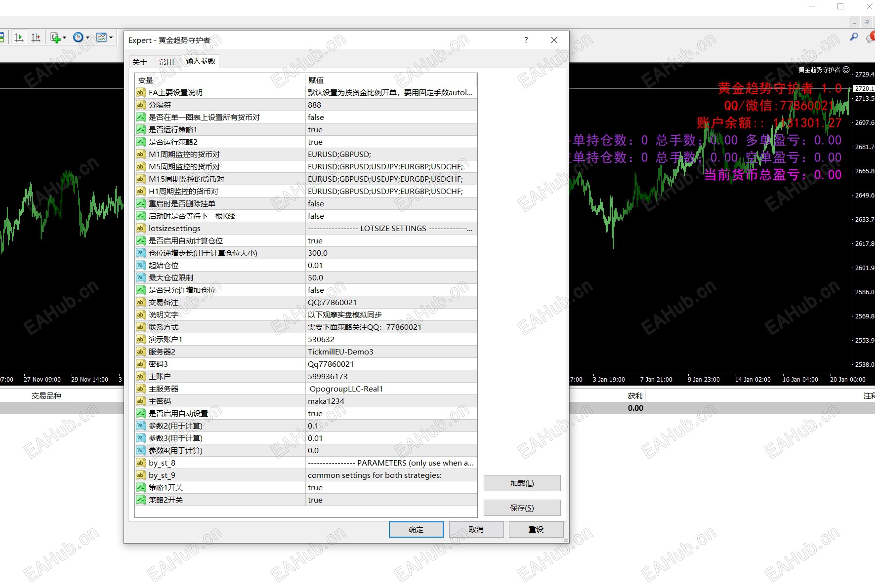Click the 加载(L) button
Image resolution: width=875 pixels, height=588 pixels.
pyautogui.click(x=522, y=483)
